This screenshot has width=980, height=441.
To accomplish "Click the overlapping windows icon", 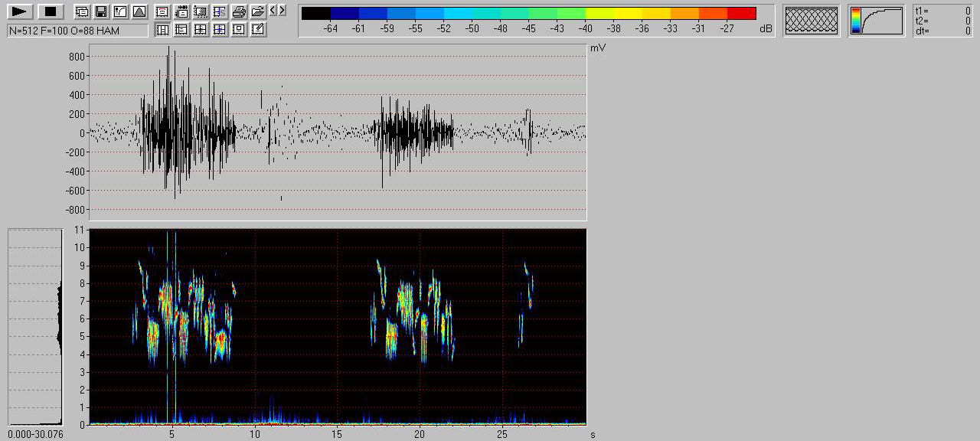I will pos(82,11).
